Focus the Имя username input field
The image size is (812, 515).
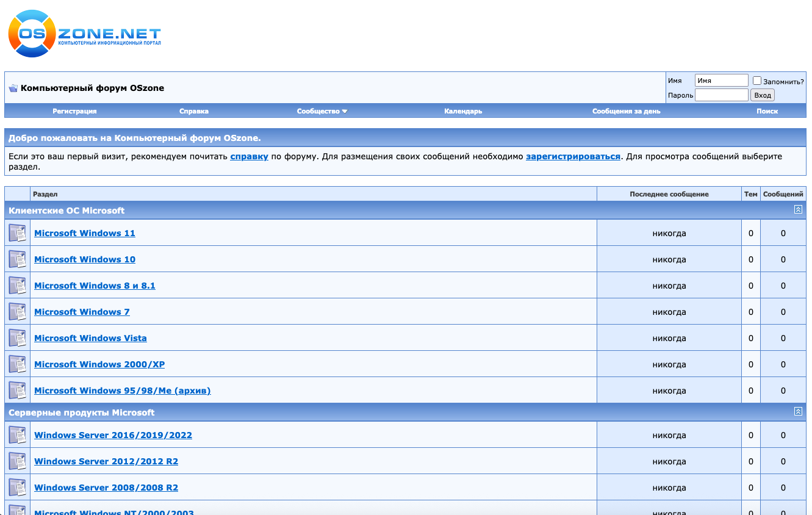pos(721,81)
